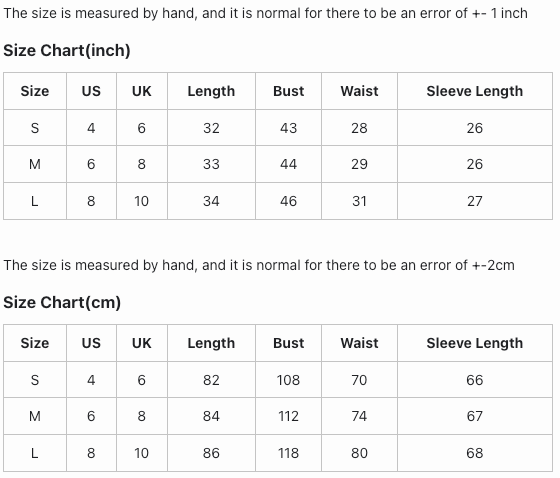
Task: Click the Size Chart(cm) heading
Action: coord(62,302)
